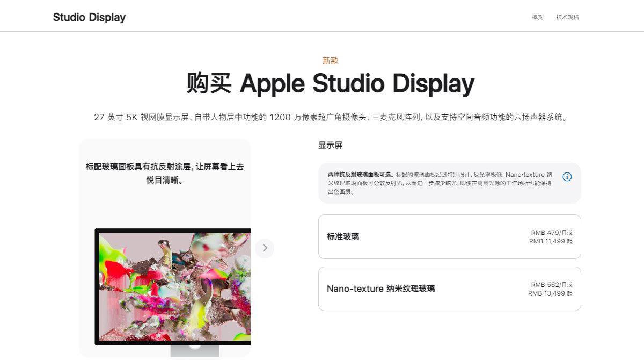This screenshot has height=360, width=644.
Task: Select the 标准玻璃 option
Action: pyautogui.click(x=450, y=237)
